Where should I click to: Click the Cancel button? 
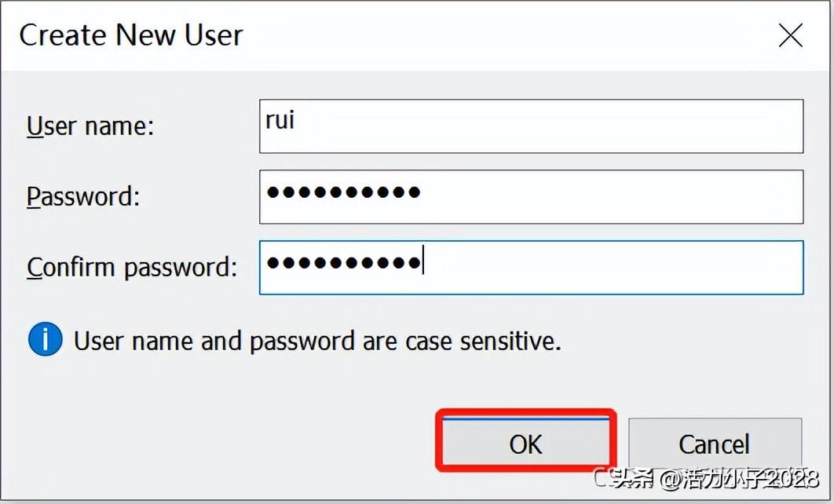(715, 444)
